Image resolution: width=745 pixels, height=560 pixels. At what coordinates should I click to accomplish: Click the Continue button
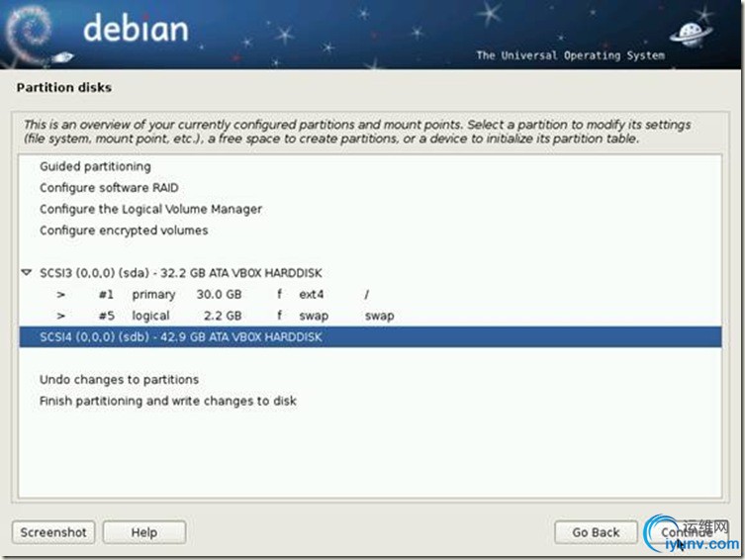click(686, 532)
